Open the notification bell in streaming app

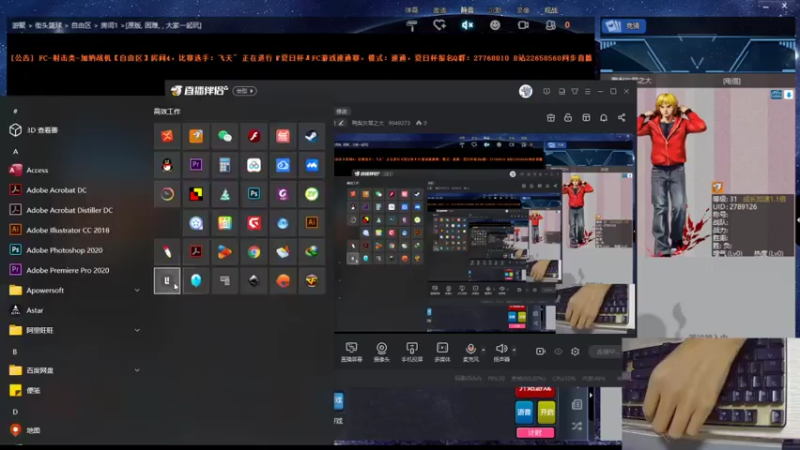coord(604,118)
